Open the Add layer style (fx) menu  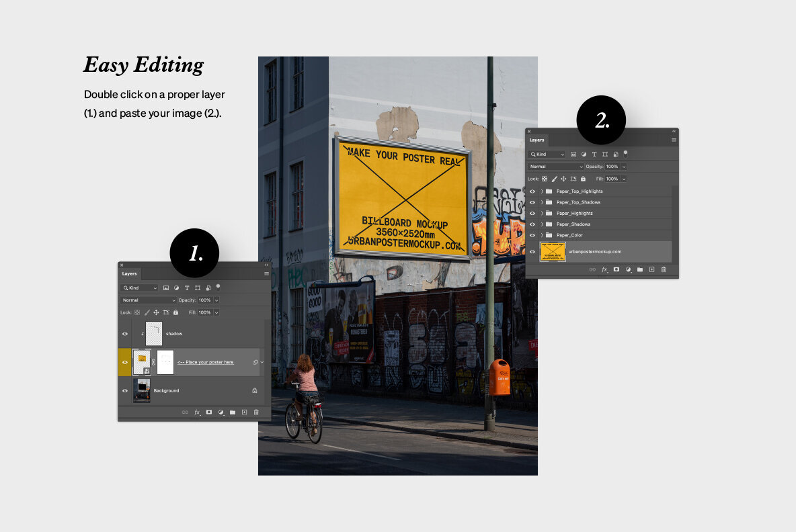coord(197,412)
